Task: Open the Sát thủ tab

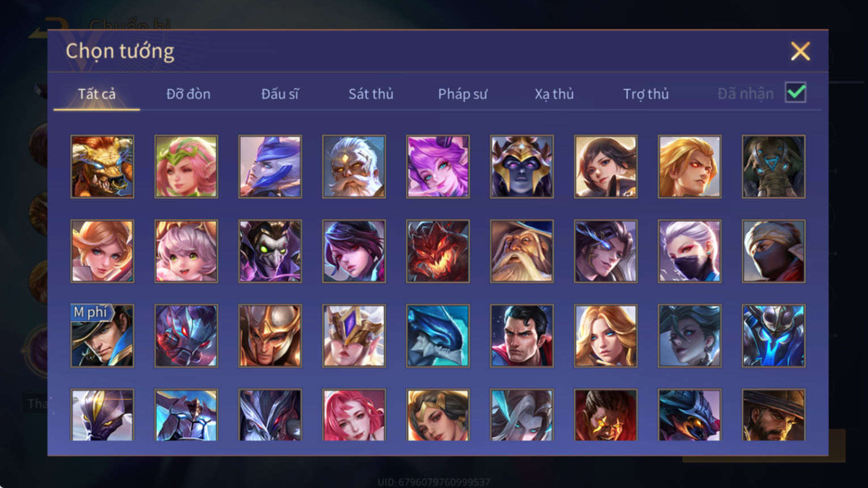Action: coord(371,93)
